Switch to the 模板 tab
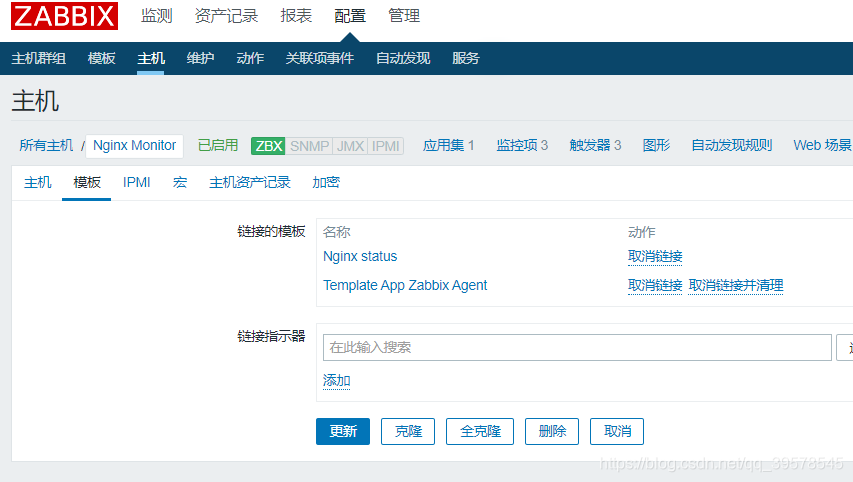Viewport: 853px width, 482px height. click(x=87, y=182)
